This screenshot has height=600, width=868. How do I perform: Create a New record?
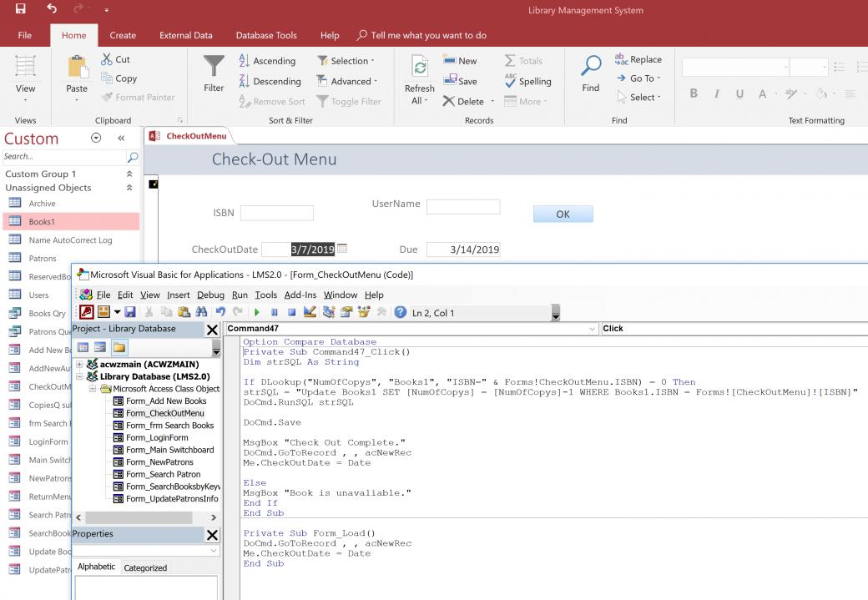[x=460, y=61]
